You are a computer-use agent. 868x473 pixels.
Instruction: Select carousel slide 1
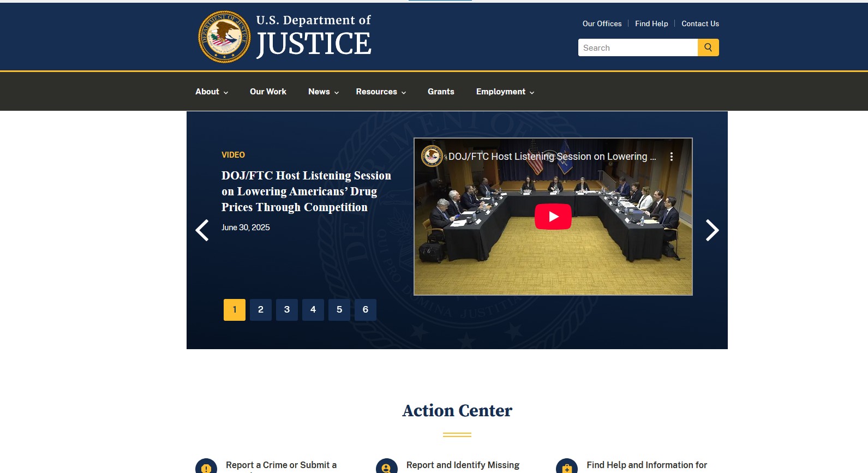pyautogui.click(x=235, y=310)
